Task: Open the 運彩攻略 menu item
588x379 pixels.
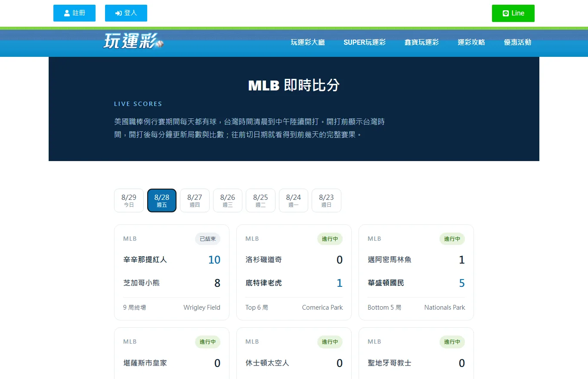Action: (x=471, y=42)
